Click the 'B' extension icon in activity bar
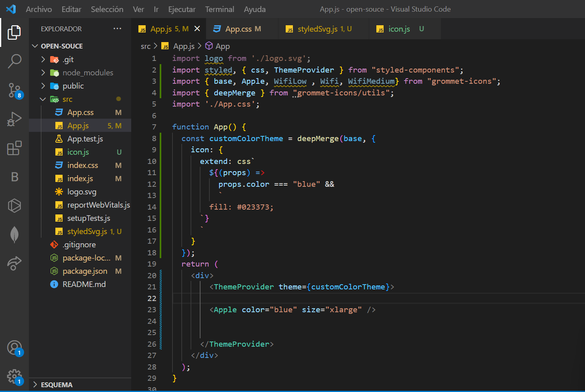The width and height of the screenshot is (585, 392). click(x=15, y=177)
